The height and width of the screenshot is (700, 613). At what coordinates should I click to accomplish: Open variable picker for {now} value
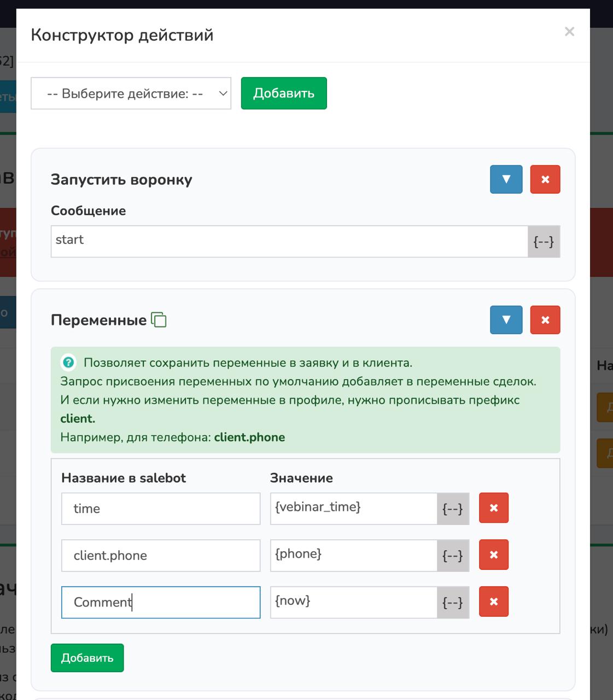pos(453,603)
